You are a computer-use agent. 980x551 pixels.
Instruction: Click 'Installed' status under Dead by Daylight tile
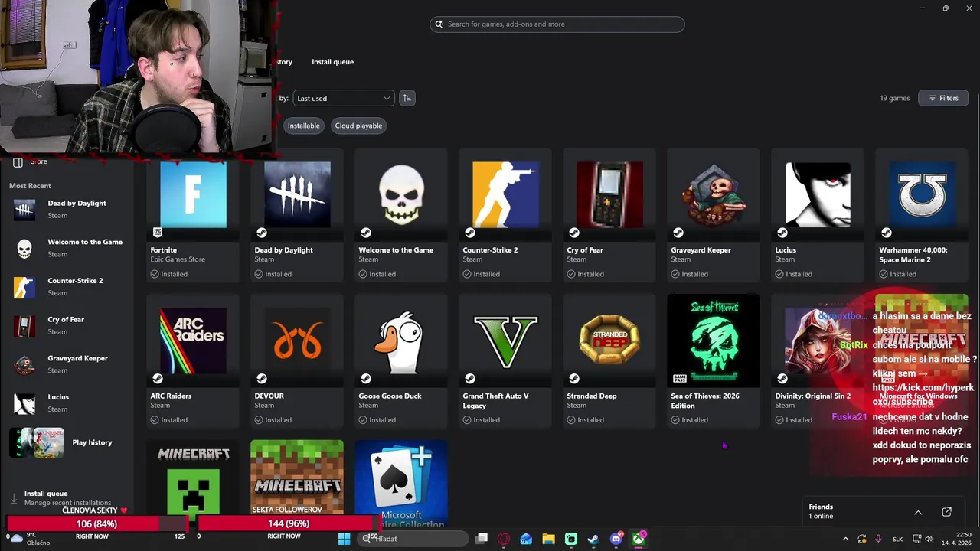click(273, 274)
